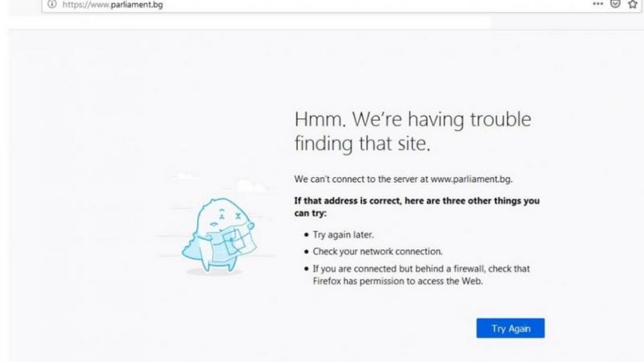Click the "Try again later." suggestion
Viewport: 644px width, 362px height.
click(x=343, y=234)
